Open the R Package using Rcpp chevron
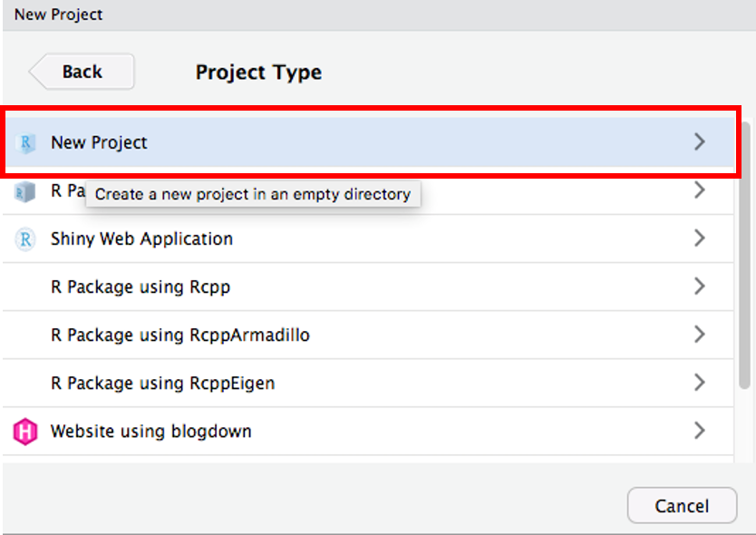Image resolution: width=756 pixels, height=535 pixels. (x=699, y=287)
